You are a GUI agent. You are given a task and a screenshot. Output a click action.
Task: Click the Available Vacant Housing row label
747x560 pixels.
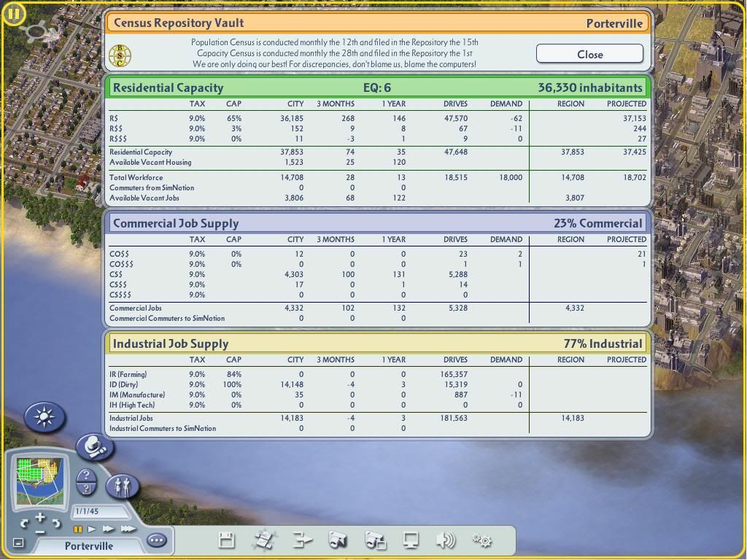[150, 163]
